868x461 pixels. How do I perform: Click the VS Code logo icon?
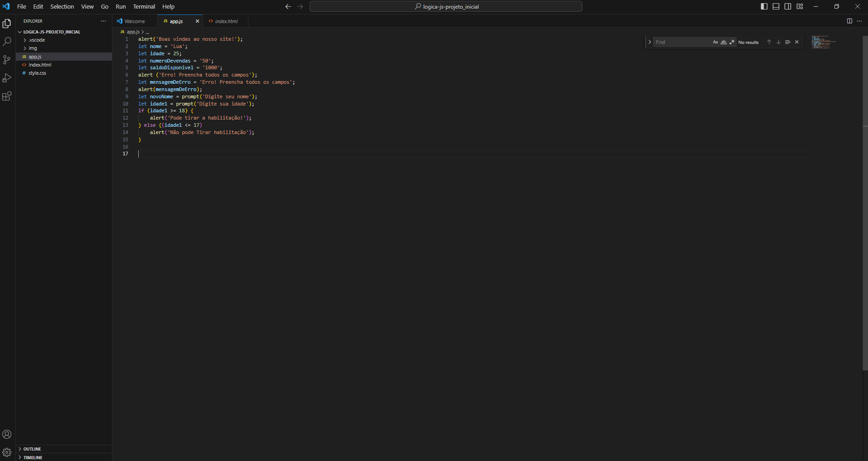(6, 6)
